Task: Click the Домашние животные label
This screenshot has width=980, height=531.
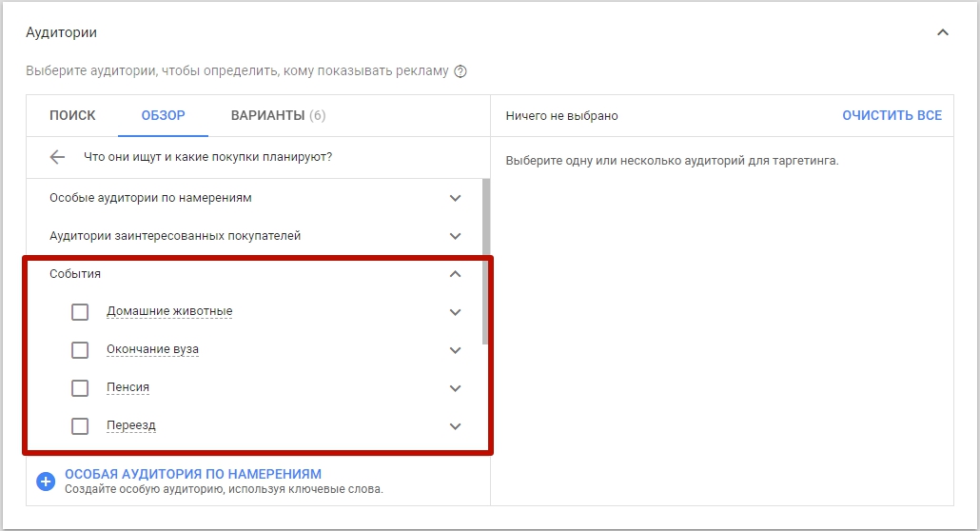Action: pyautogui.click(x=169, y=311)
